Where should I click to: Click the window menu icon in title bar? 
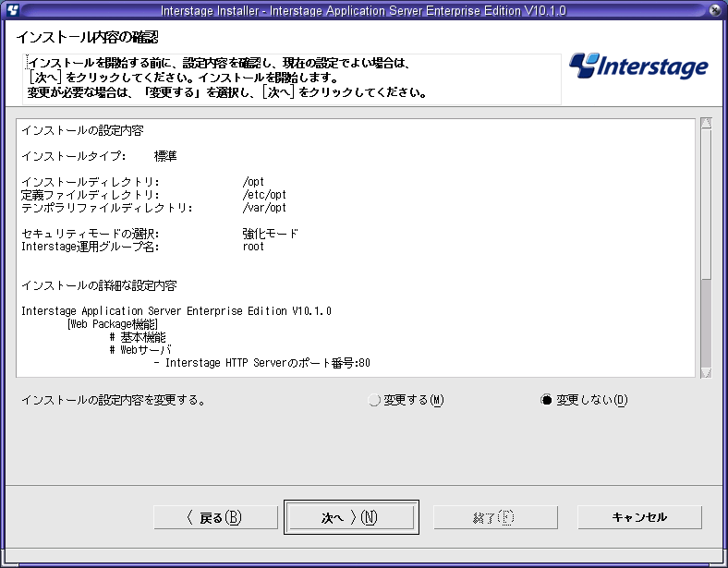coord(13,9)
